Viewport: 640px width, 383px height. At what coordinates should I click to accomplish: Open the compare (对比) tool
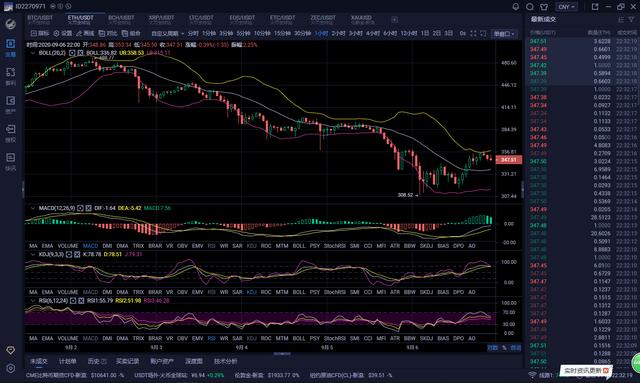pos(108,33)
